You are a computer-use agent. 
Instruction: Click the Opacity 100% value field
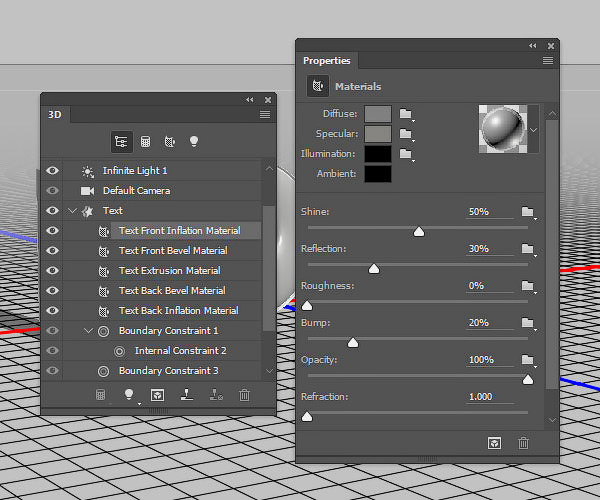coord(489,360)
